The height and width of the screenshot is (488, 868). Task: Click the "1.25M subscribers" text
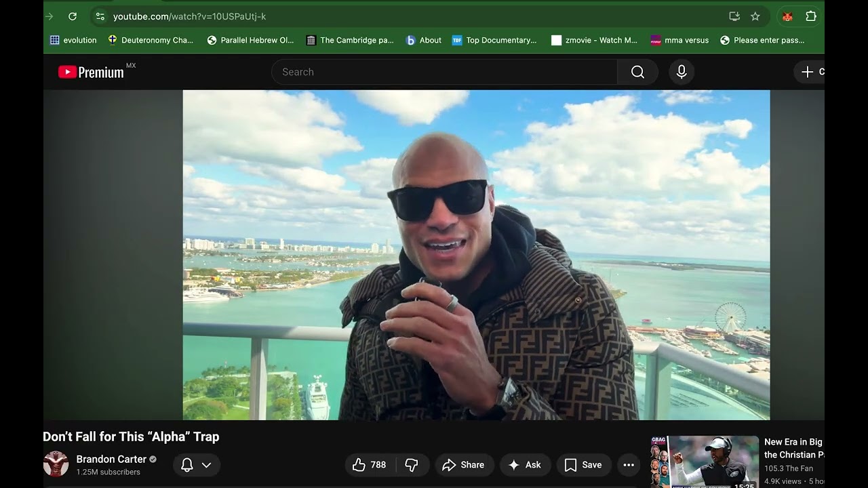coord(108,472)
